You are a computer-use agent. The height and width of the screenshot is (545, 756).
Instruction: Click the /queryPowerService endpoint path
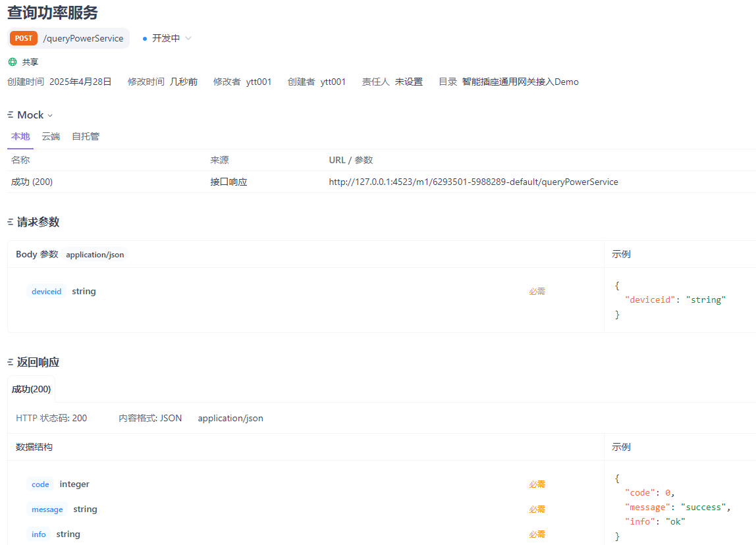point(83,39)
